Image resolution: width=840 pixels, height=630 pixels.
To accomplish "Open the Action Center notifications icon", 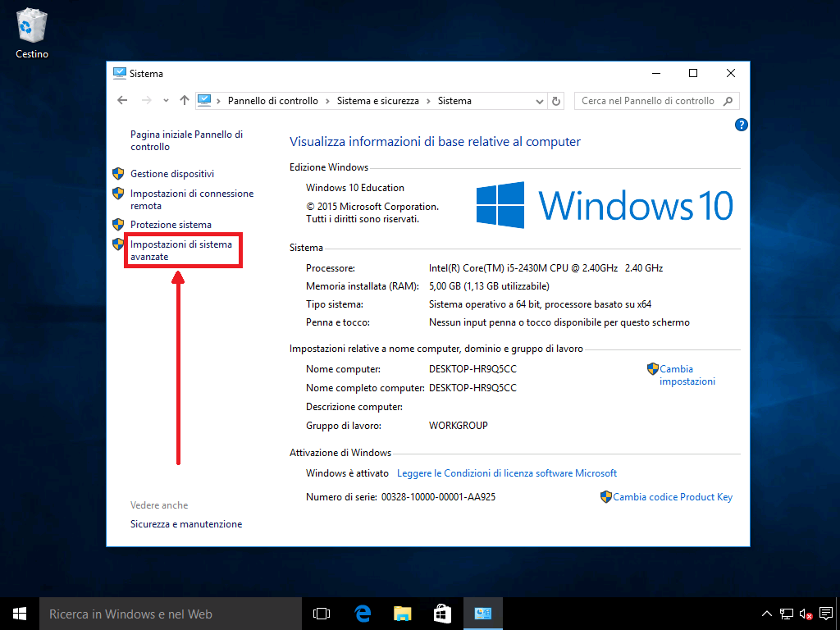I will click(826, 614).
